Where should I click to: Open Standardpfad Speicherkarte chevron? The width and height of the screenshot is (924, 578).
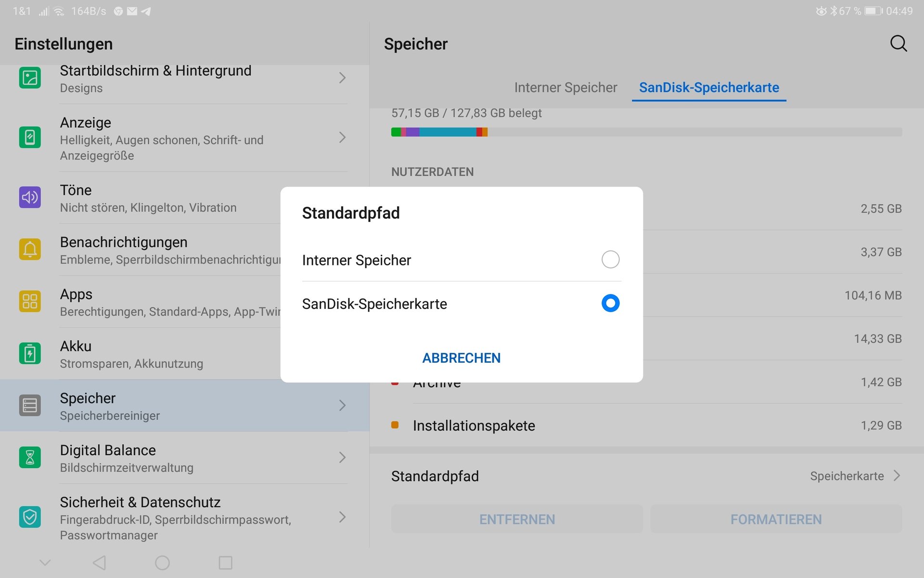point(897,476)
